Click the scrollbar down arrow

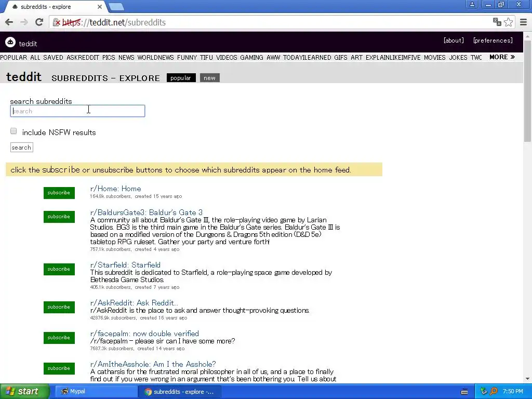(x=527, y=379)
